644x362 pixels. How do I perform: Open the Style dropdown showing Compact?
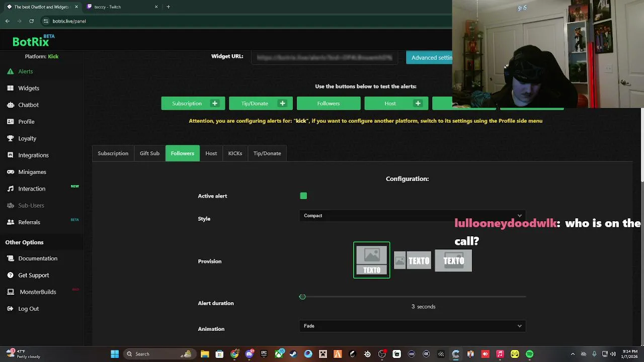(413, 216)
